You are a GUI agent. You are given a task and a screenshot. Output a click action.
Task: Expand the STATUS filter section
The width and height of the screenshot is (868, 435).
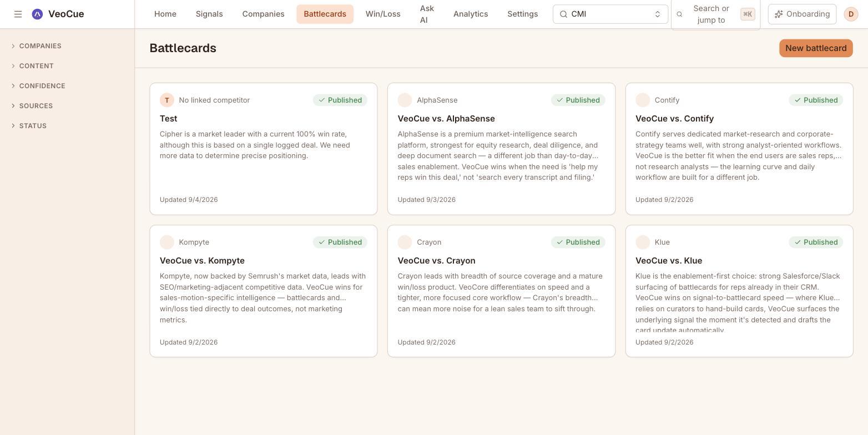coord(29,126)
